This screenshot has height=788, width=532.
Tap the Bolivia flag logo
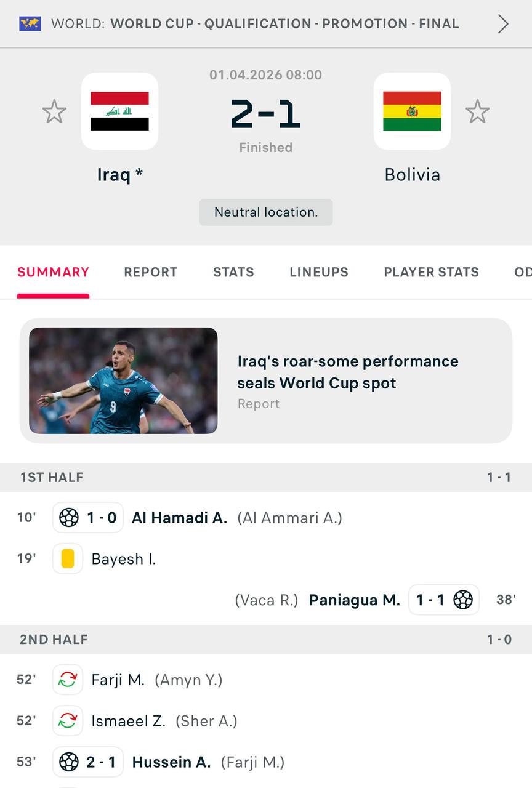click(412, 111)
